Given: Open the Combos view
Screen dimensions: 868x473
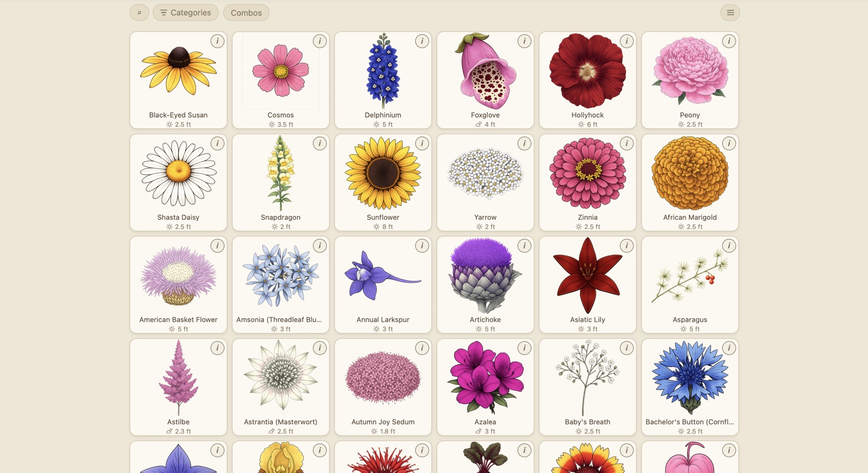Looking at the screenshot, I should click(x=246, y=12).
